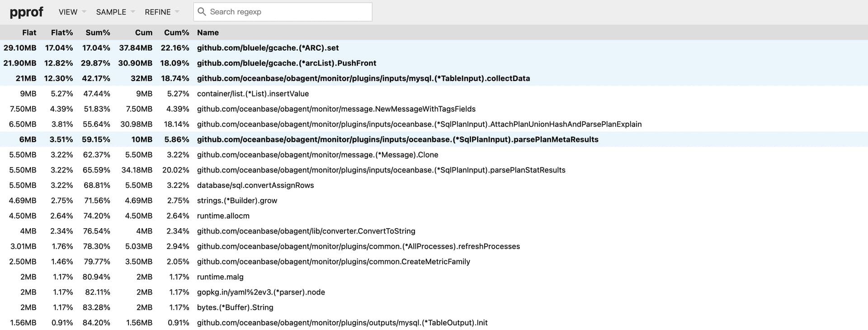Select common.CreateMetricFamily row
Image resolution: width=868 pixels, height=330 pixels.
click(x=434, y=262)
